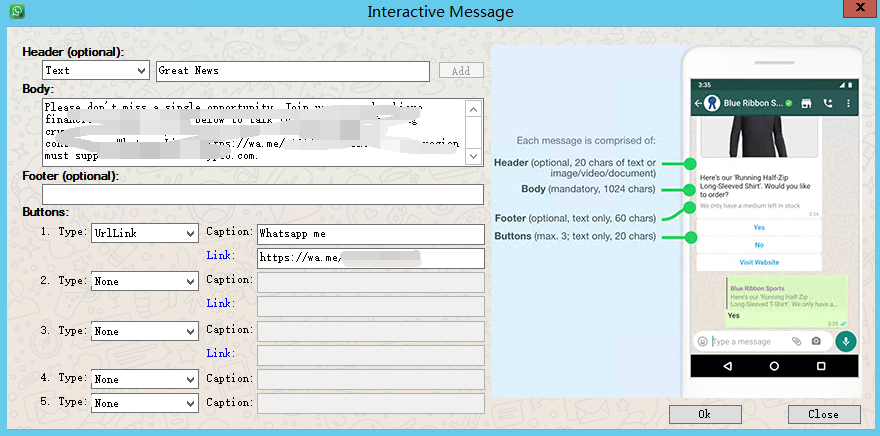Click the emoji icon in the preview message bar
880x436 pixels.
[702, 341]
